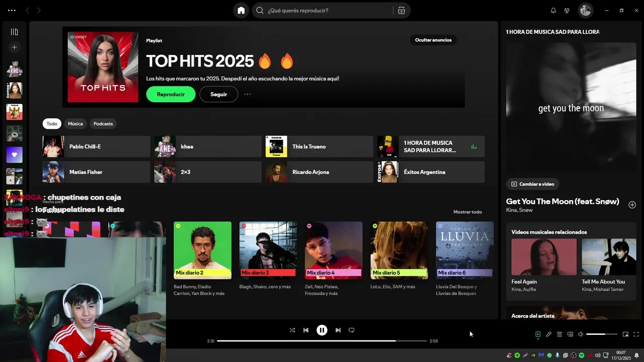Open 1 HORA DE MUSICA SAD tile
This screenshot has height=362, width=644.
point(431,146)
